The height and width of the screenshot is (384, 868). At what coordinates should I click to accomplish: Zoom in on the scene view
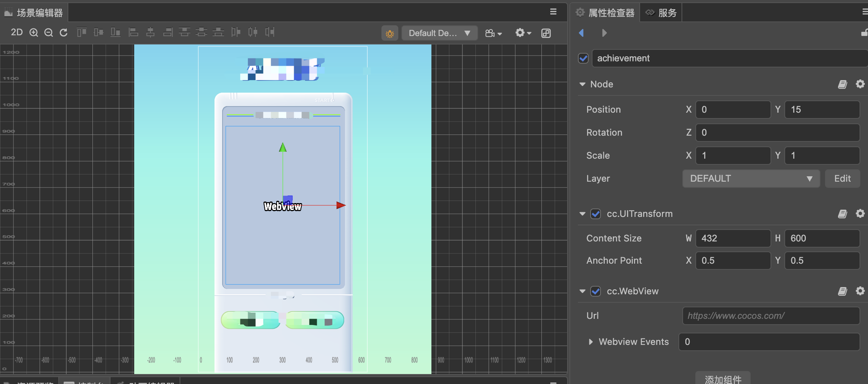34,33
